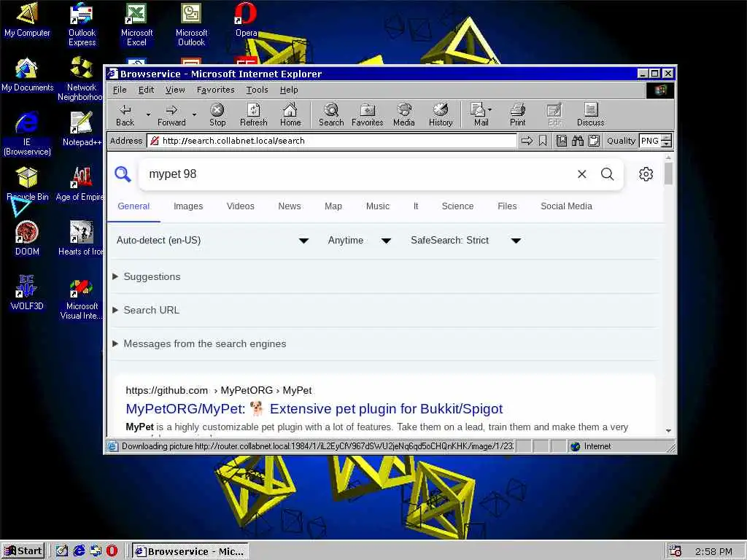Open Outlook Express desktop icon
The image size is (747, 560).
pyautogui.click(x=82, y=25)
